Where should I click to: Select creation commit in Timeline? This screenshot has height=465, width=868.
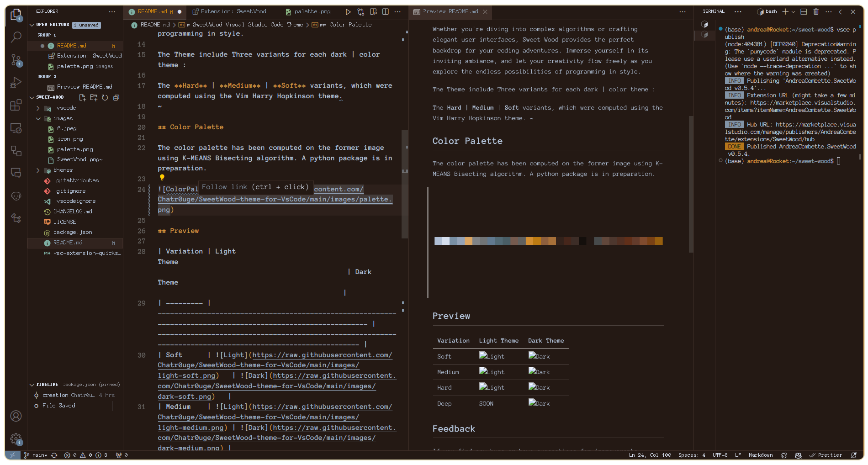tap(75, 395)
